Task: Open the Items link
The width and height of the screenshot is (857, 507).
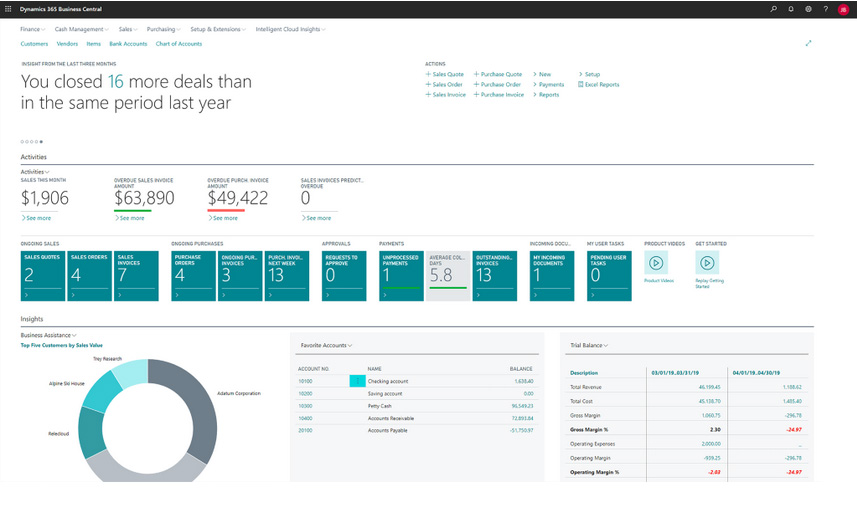Action: [93, 44]
